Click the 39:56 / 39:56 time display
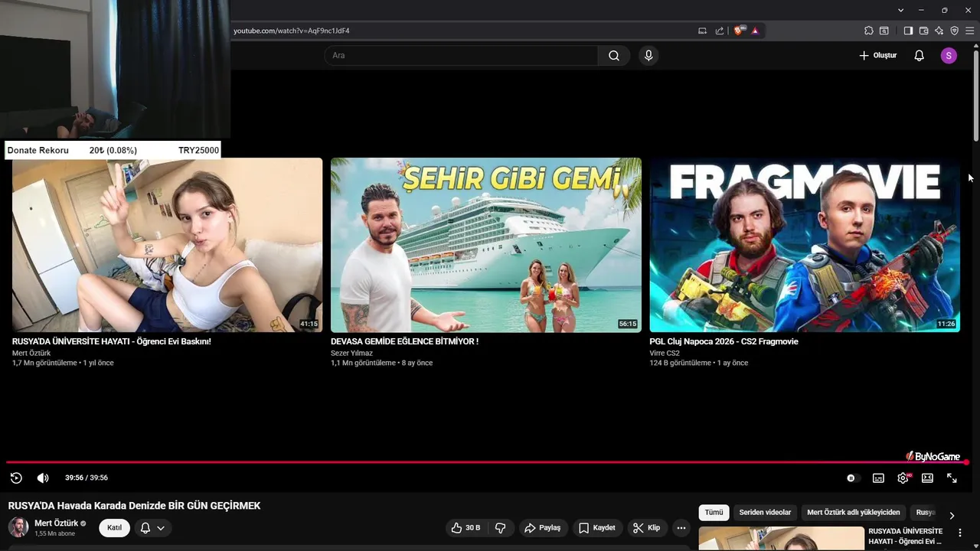The width and height of the screenshot is (980, 551). tap(87, 478)
